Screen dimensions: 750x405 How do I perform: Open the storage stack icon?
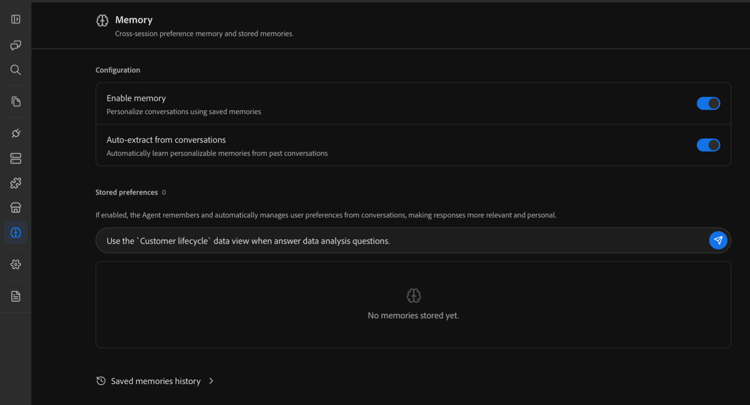15,158
